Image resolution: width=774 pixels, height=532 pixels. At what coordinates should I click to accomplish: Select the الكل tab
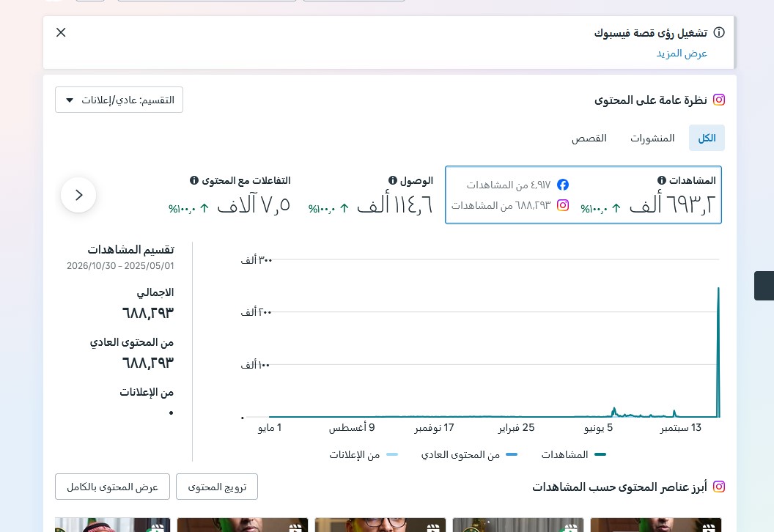click(x=707, y=138)
